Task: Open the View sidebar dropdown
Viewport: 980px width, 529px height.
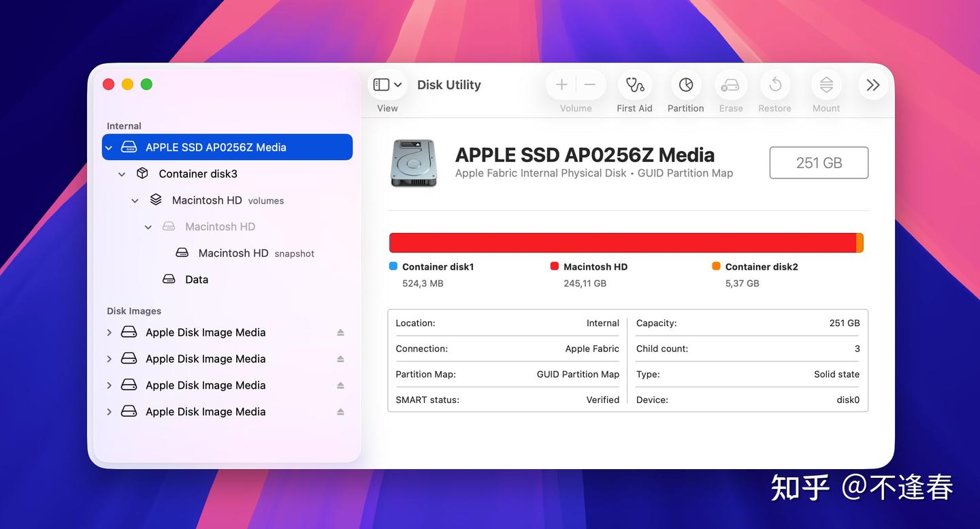Action: (x=388, y=85)
